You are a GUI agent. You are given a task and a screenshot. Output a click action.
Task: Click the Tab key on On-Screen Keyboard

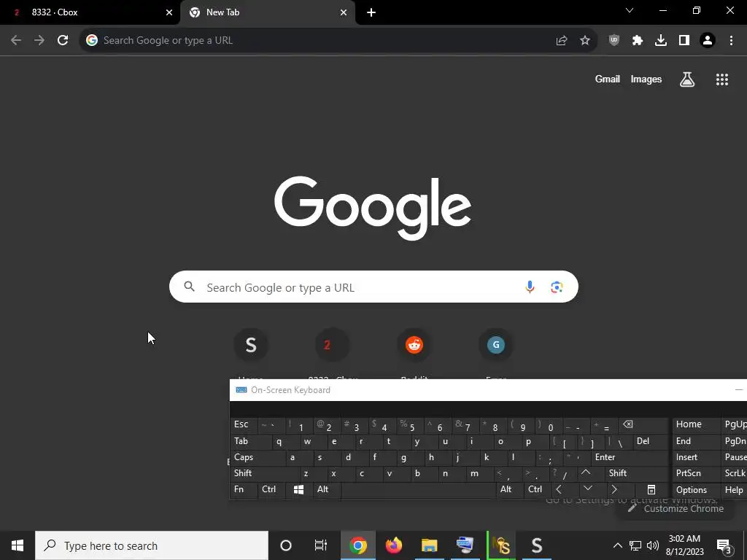(x=251, y=441)
